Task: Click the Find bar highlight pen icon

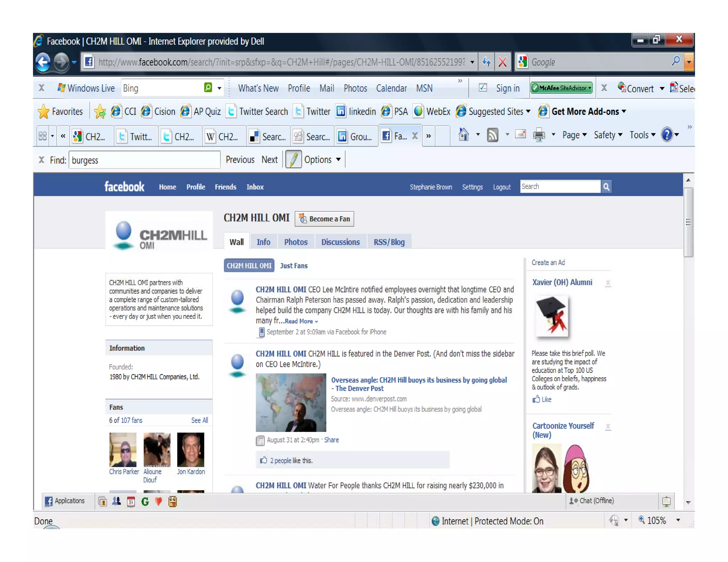Action: [294, 160]
